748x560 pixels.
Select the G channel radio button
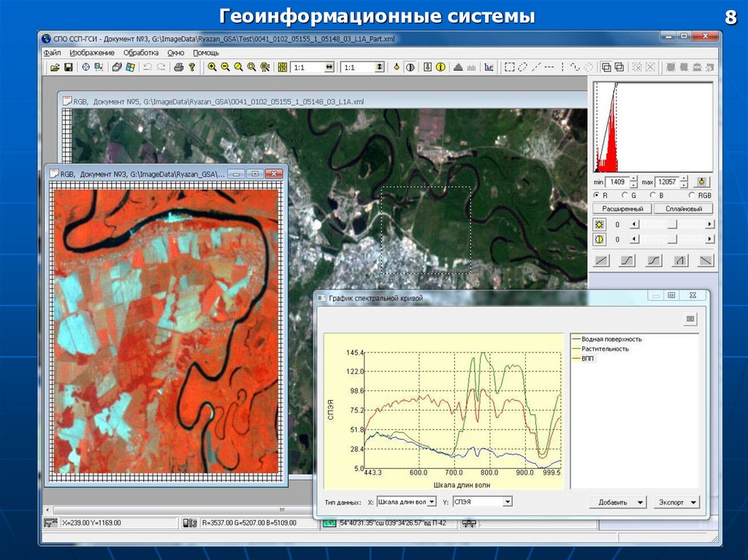click(x=625, y=196)
